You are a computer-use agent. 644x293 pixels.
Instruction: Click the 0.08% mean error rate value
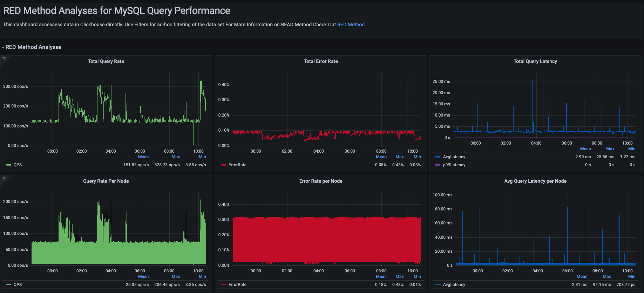[381, 165]
